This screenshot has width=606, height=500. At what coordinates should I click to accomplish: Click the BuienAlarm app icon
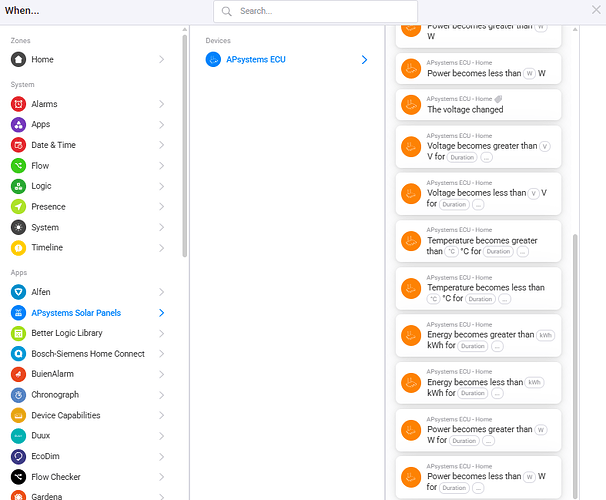18,374
